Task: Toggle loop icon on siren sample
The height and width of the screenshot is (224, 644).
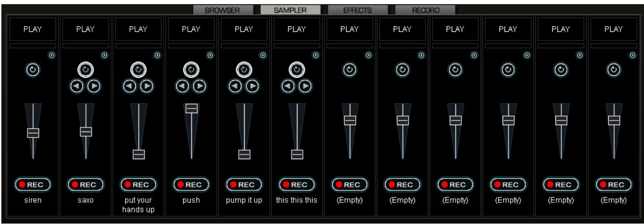Action: pos(33,70)
